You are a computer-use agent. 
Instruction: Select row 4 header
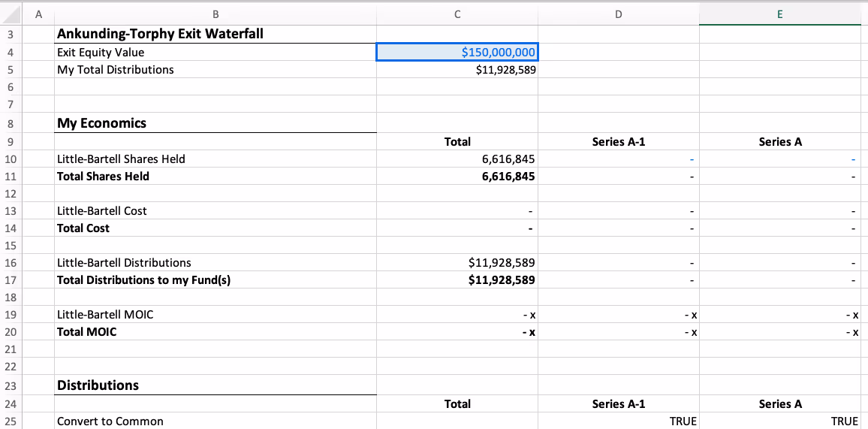[x=11, y=53]
